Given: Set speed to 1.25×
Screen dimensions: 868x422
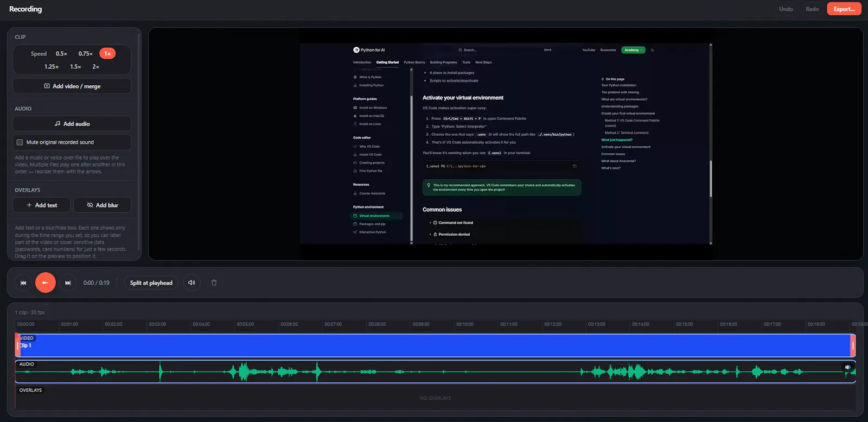Looking at the screenshot, I should [52, 67].
